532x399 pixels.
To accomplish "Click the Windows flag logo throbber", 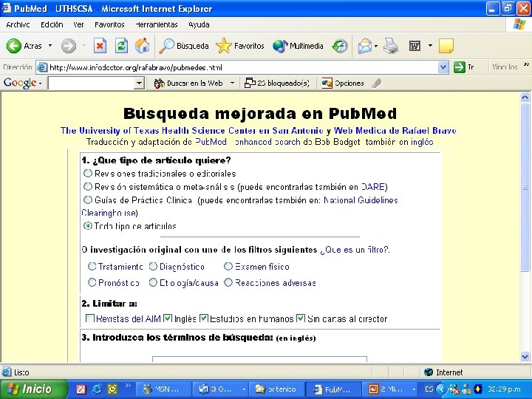I will [519, 24].
